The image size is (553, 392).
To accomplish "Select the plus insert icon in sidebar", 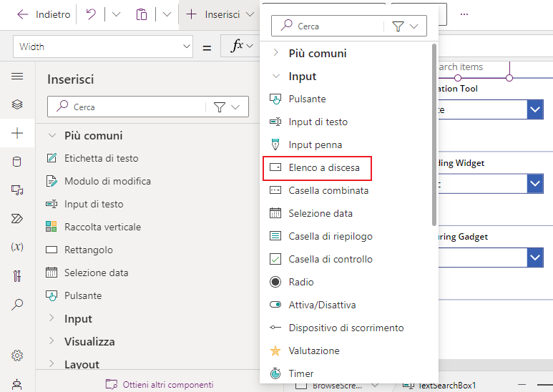I will (17, 133).
